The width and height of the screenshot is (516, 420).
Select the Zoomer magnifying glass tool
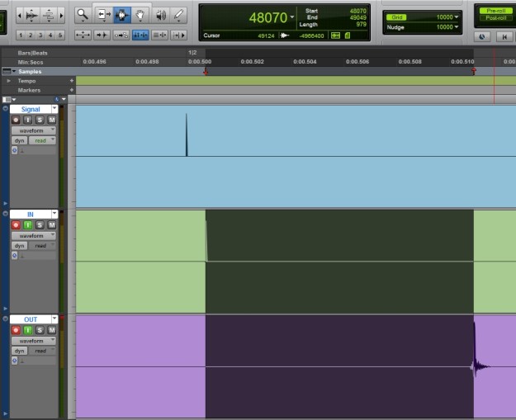[83, 15]
